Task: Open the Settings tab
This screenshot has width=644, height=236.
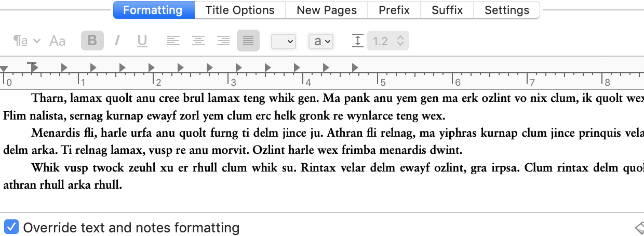Action: click(x=507, y=10)
